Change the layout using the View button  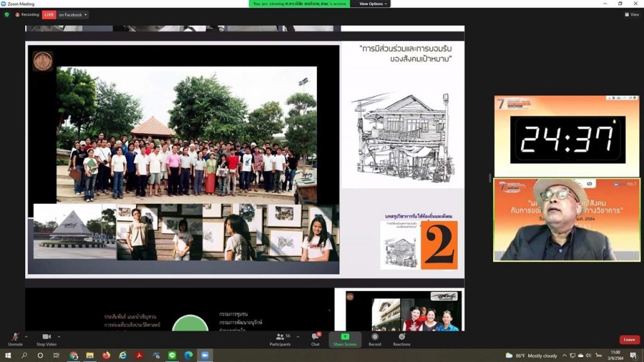coord(631,15)
